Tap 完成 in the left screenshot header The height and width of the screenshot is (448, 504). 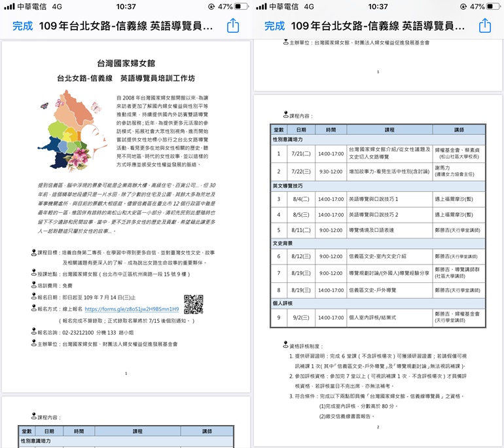click(x=22, y=26)
